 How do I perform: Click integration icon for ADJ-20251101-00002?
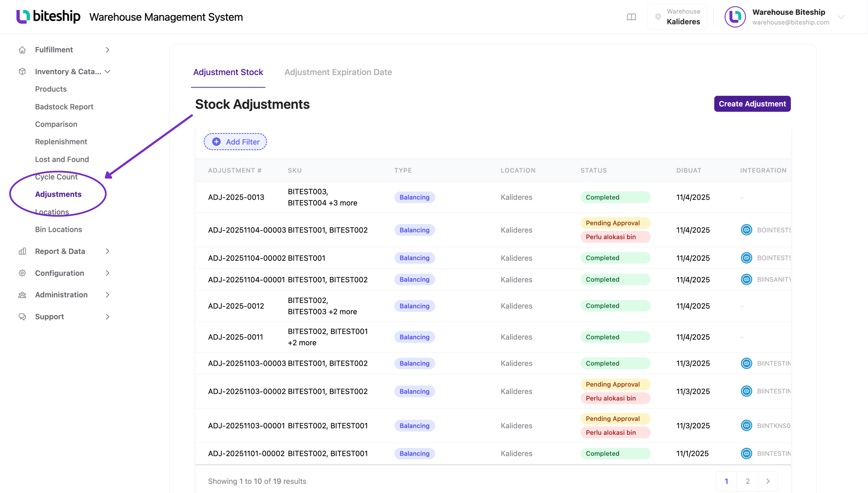[746, 453]
